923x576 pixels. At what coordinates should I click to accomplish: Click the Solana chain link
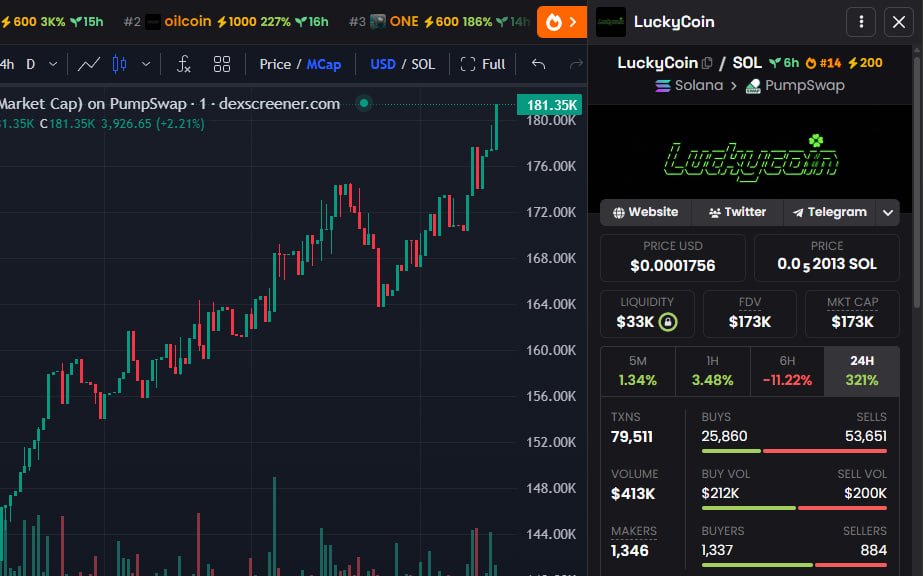pyautogui.click(x=689, y=86)
